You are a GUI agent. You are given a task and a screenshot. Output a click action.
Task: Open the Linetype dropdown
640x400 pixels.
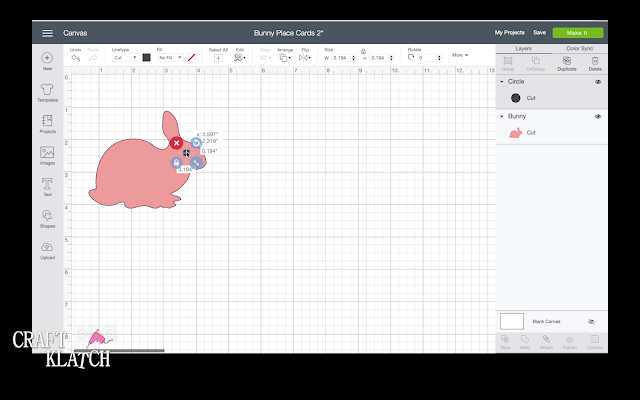124,58
